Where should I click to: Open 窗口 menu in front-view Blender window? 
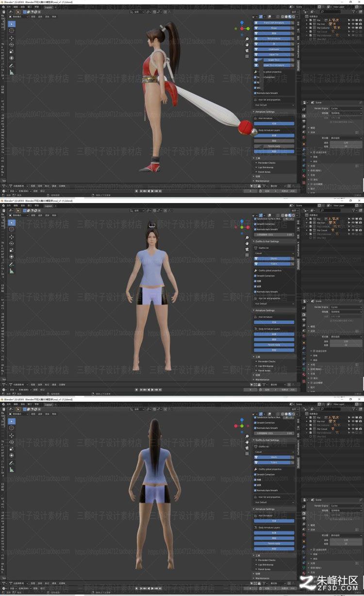tap(30, 206)
